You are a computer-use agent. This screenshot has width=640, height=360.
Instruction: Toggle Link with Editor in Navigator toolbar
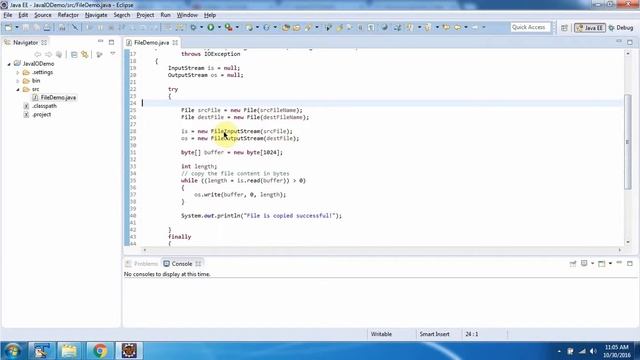pos(85,54)
